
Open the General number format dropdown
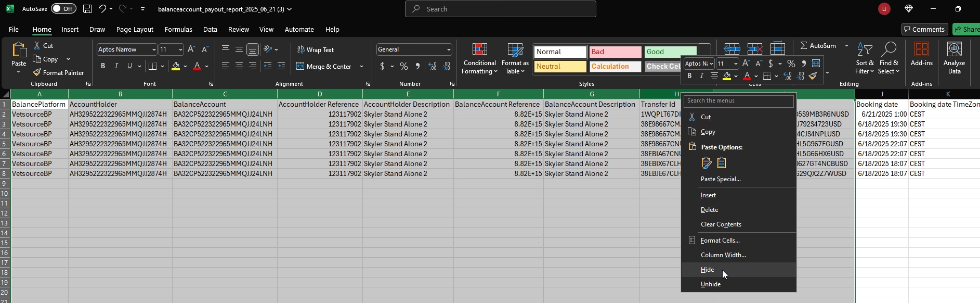coord(448,49)
